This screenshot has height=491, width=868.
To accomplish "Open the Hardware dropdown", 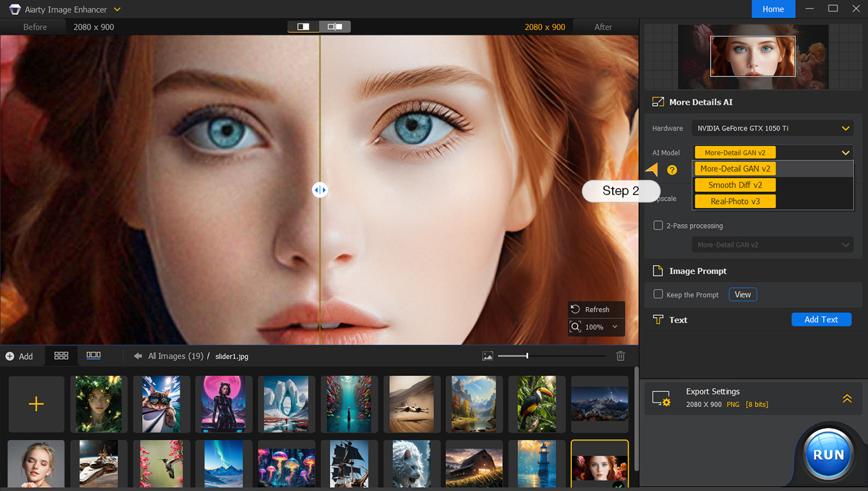I will [772, 128].
